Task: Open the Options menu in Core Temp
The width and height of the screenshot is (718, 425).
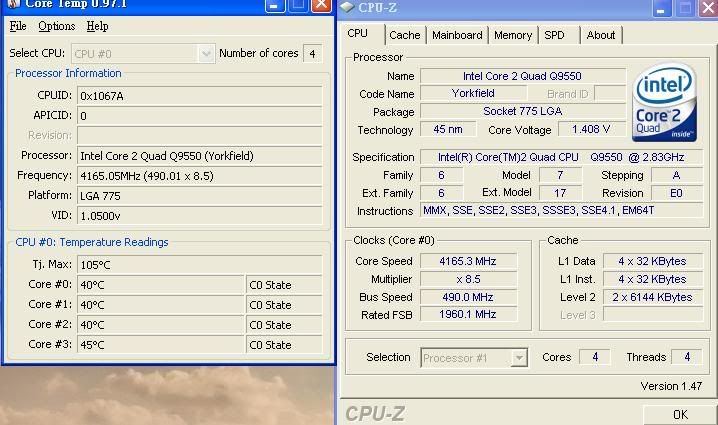Action: tap(57, 26)
